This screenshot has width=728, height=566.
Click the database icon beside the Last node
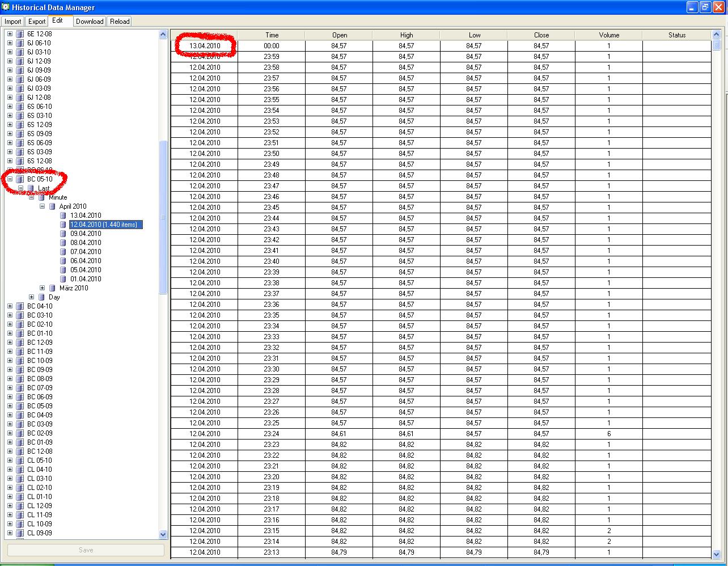click(x=31, y=188)
